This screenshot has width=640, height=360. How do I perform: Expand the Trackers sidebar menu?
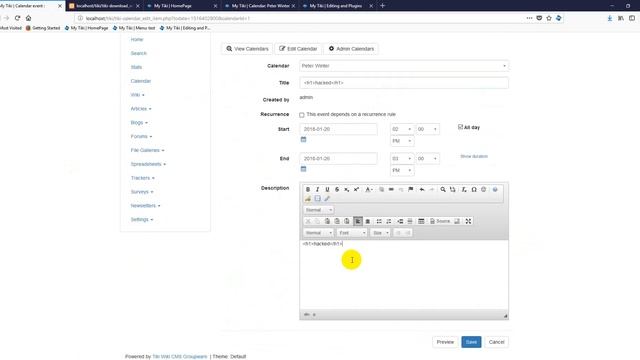(x=142, y=178)
